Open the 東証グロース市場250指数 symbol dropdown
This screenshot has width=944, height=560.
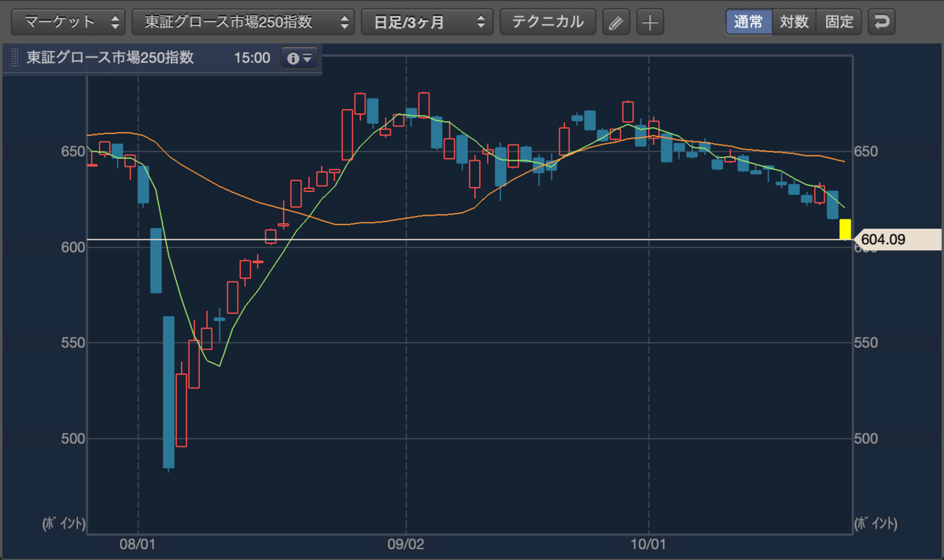243,22
